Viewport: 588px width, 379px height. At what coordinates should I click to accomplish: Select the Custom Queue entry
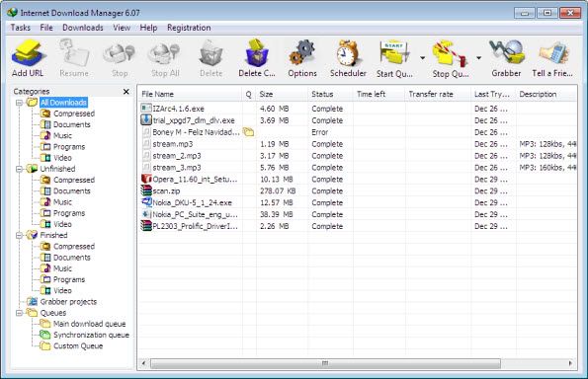pos(78,346)
